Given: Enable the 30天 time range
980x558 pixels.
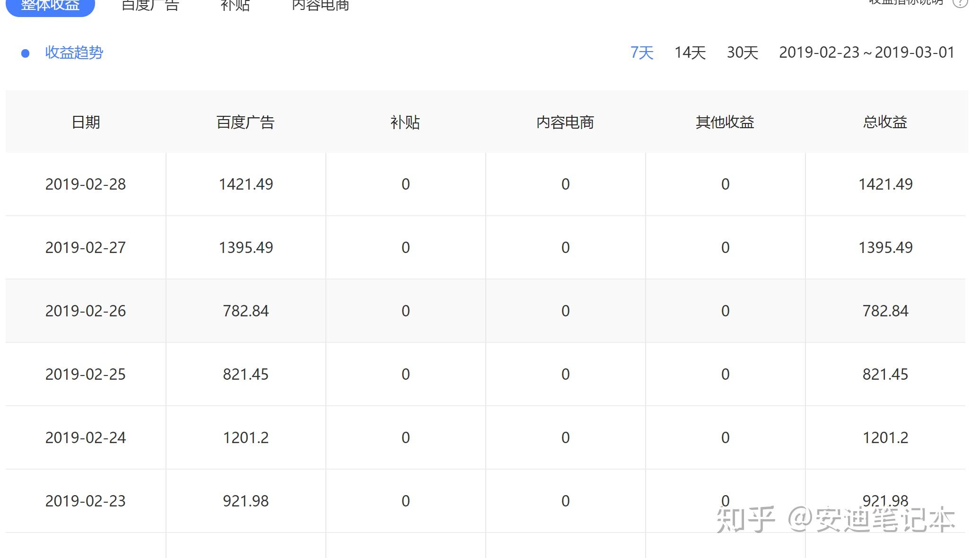Looking at the screenshot, I should [743, 53].
